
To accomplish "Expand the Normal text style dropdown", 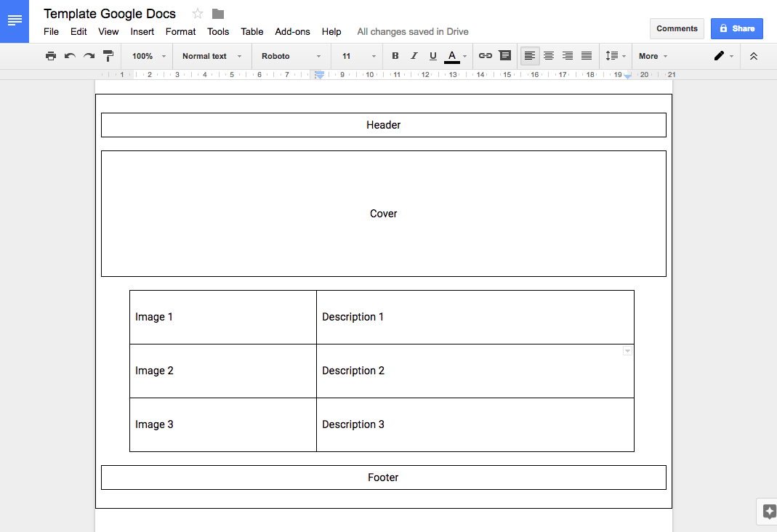I will tap(212, 56).
